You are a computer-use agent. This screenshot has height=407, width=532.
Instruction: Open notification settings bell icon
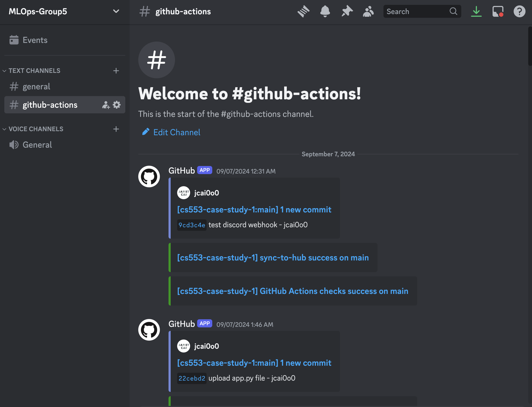coord(325,11)
